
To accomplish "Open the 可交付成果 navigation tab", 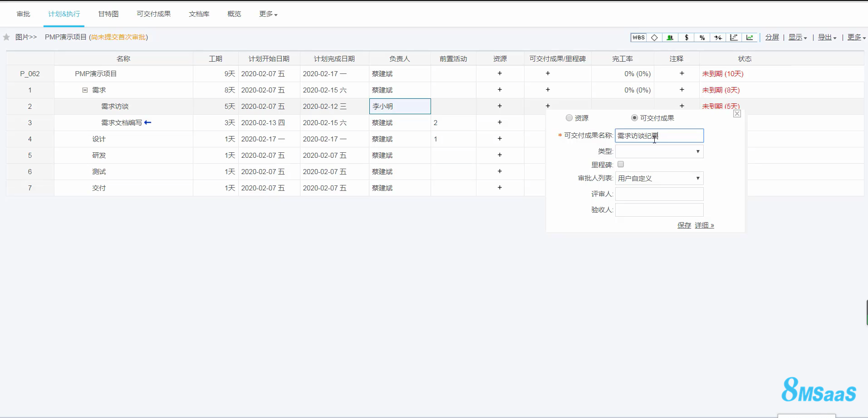I will tap(154, 14).
